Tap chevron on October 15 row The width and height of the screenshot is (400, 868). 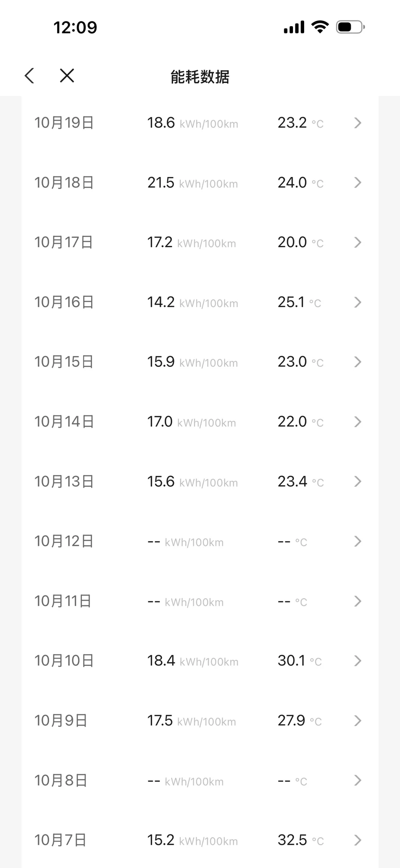tap(357, 362)
